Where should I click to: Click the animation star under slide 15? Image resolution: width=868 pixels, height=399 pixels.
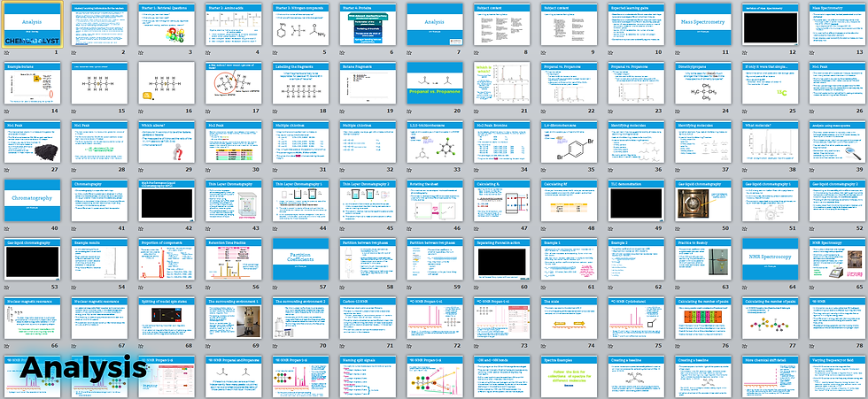click(x=73, y=111)
